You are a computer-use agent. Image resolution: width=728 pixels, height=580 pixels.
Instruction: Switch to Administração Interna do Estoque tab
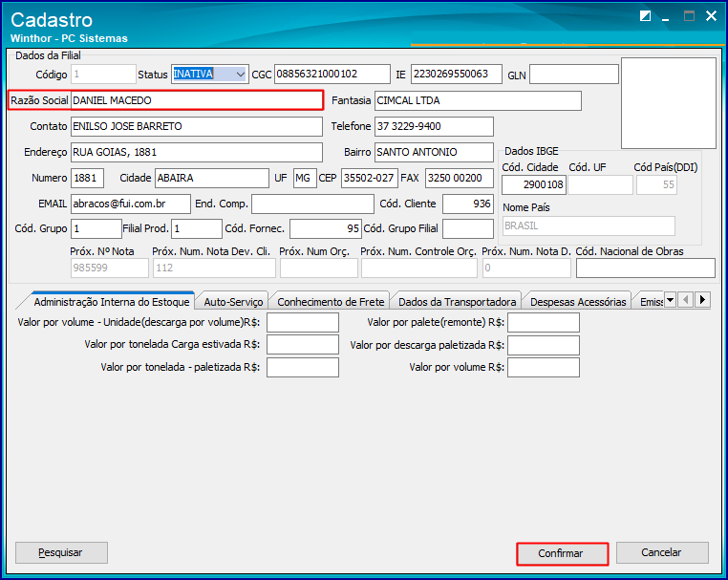pos(112,302)
